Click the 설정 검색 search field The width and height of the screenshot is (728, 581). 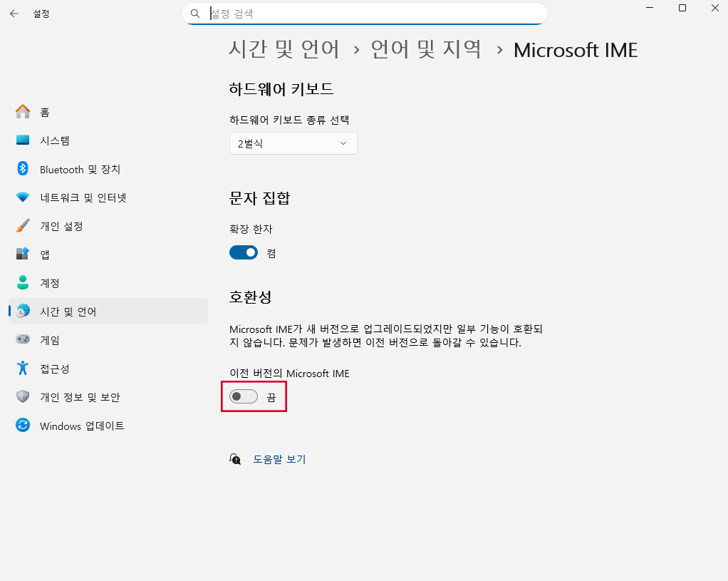pyautogui.click(x=365, y=14)
